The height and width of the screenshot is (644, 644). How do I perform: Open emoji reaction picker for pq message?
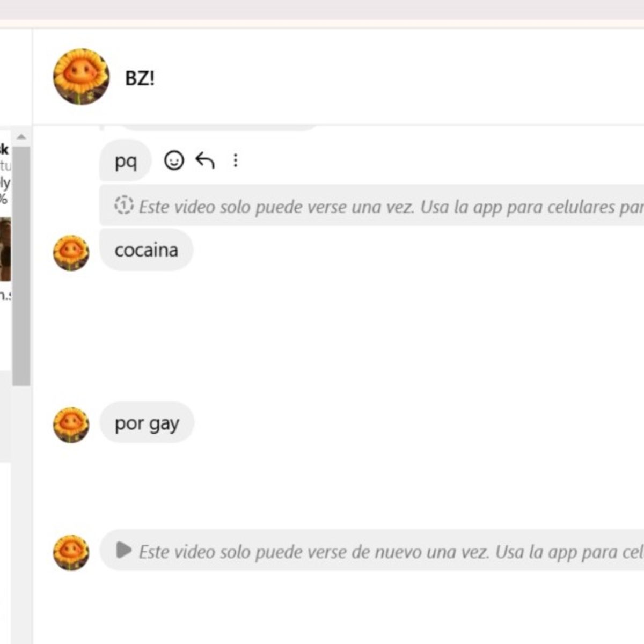click(174, 160)
